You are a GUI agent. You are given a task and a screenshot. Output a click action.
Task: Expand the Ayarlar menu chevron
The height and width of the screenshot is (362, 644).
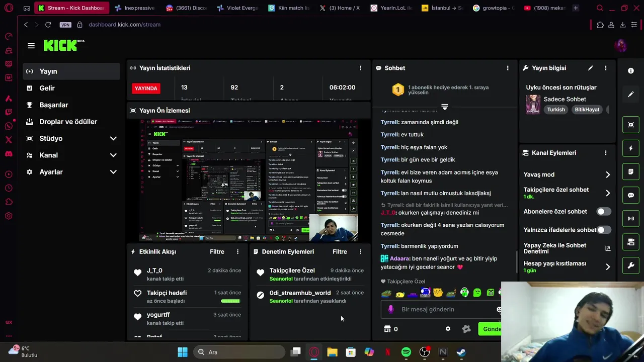coord(113,172)
